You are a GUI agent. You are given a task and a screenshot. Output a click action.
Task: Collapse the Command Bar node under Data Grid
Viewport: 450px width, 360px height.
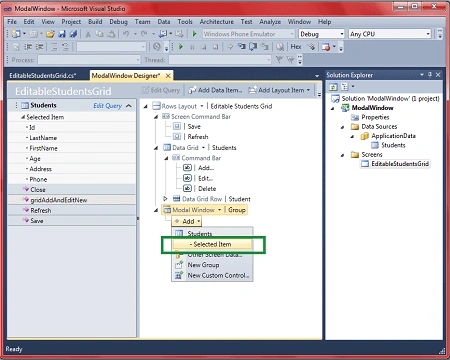[166, 158]
